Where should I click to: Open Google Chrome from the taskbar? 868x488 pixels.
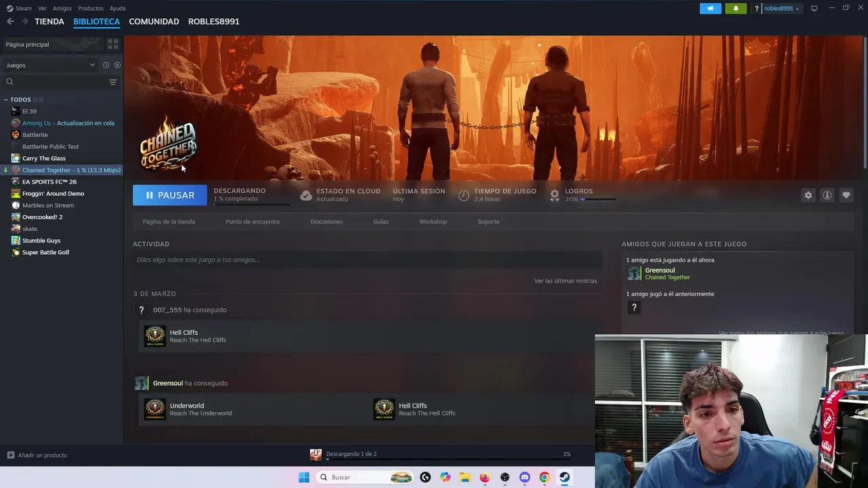544,477
